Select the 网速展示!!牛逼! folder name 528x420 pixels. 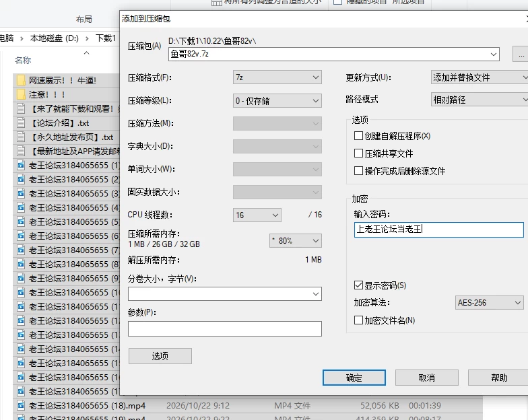click(63, 81)
